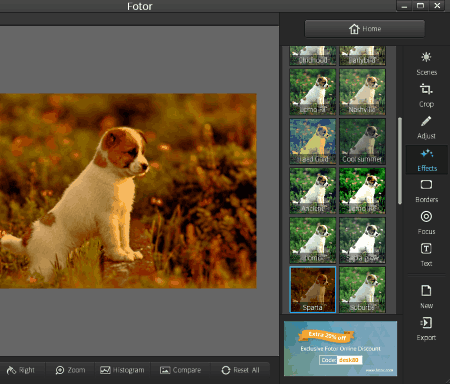Image resolution: width=450 pixels, height=384 pixels.
Task: Select the Focus tool
Action: click(x=426, y=223)
